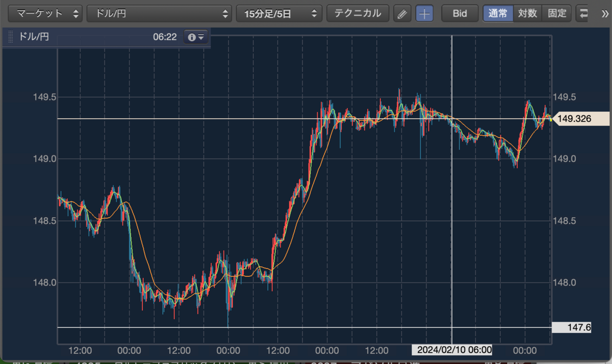Select the 対数 scale mode
The height and width of the screenshot is (364, 612).
[x=527, y=13]
